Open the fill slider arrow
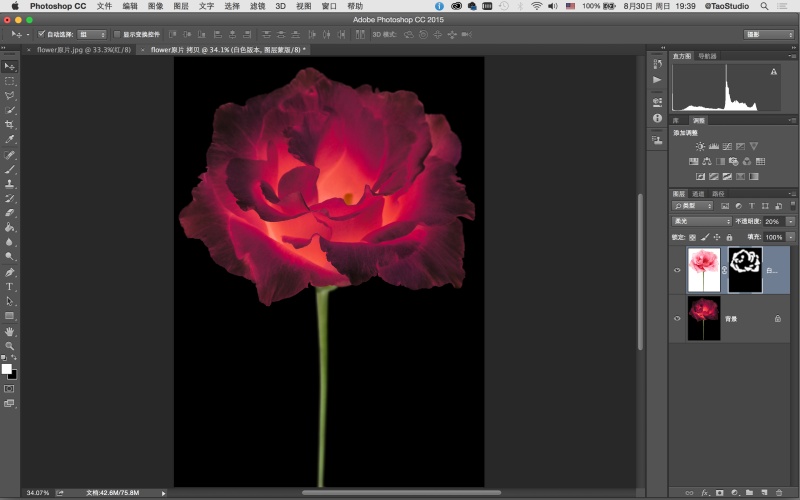800x500 pixels. tap(790, 237)
